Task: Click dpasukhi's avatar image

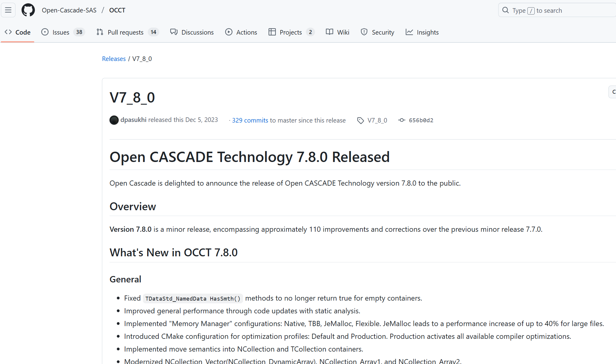Action: click(x=114, y=120)
